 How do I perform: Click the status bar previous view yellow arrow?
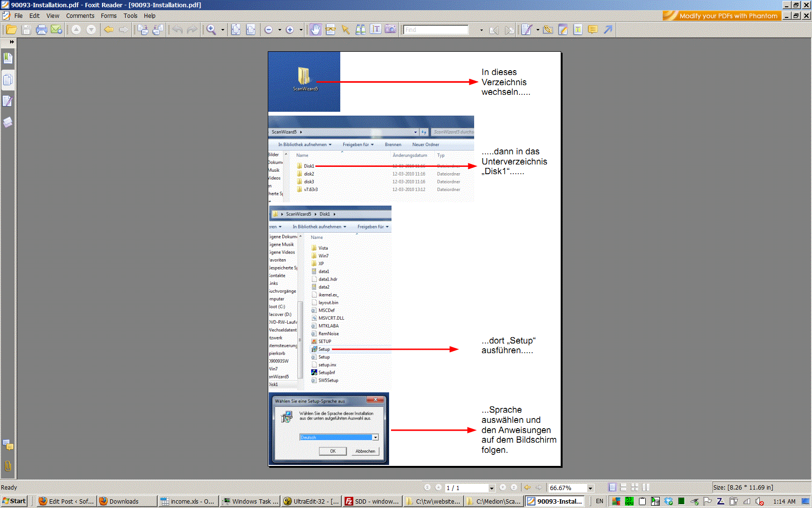point(528,488)
